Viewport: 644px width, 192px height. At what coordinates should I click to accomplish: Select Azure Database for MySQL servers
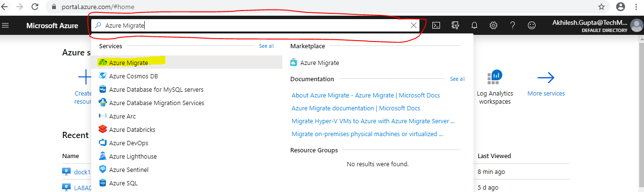pyautogui.click(x=187, y=89)
